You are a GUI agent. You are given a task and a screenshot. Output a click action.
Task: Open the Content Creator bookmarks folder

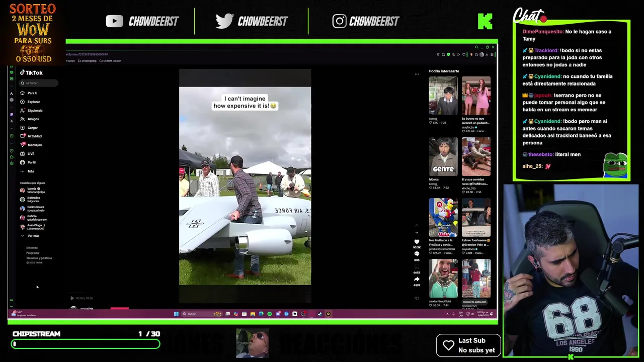110,61
